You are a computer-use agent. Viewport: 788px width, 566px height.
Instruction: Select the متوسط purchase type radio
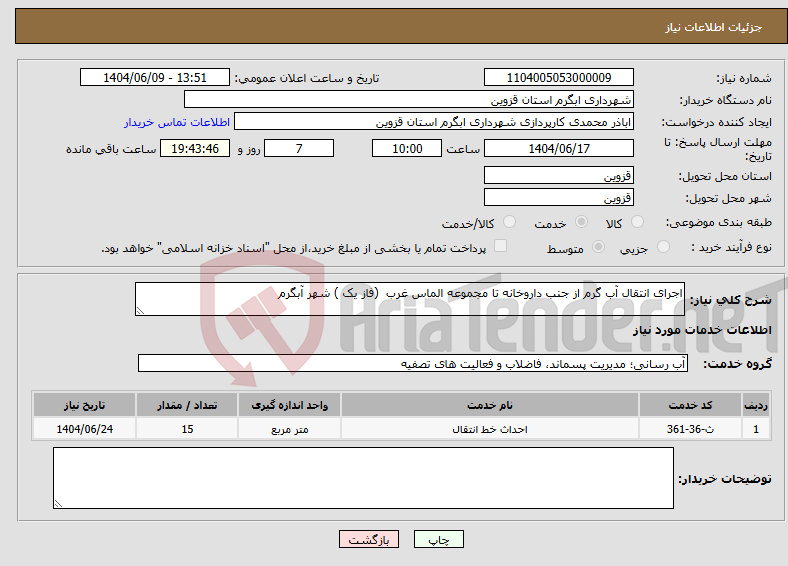coord(599,247)
